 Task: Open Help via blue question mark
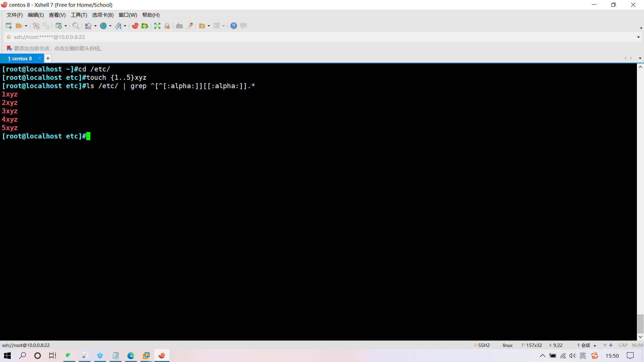pos(234,26)
